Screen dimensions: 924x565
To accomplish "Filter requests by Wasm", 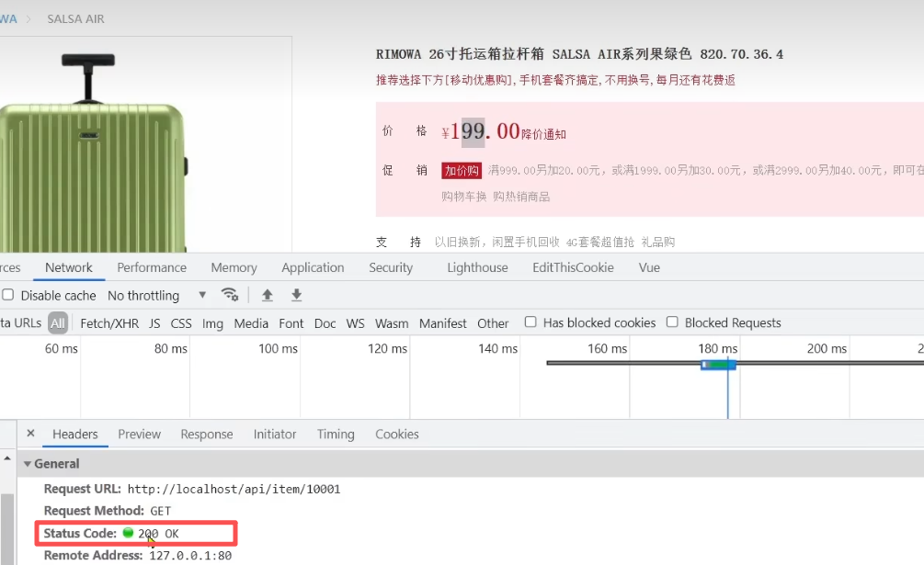I will (x=392, y=323).
